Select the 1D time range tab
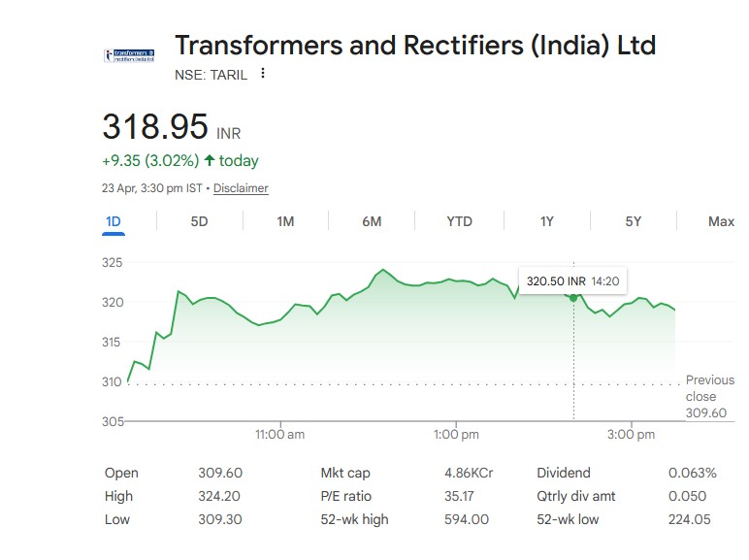 114,221
